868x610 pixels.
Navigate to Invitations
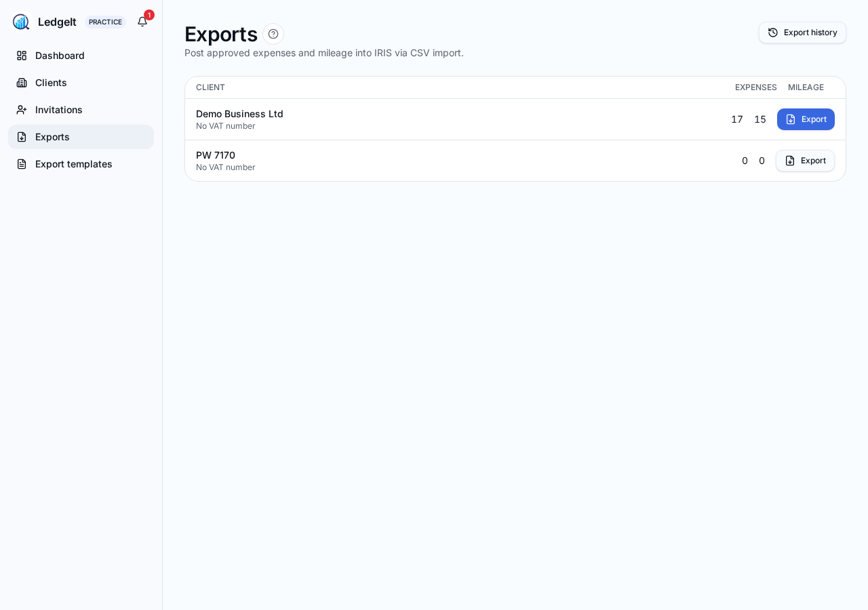point(81,110)
